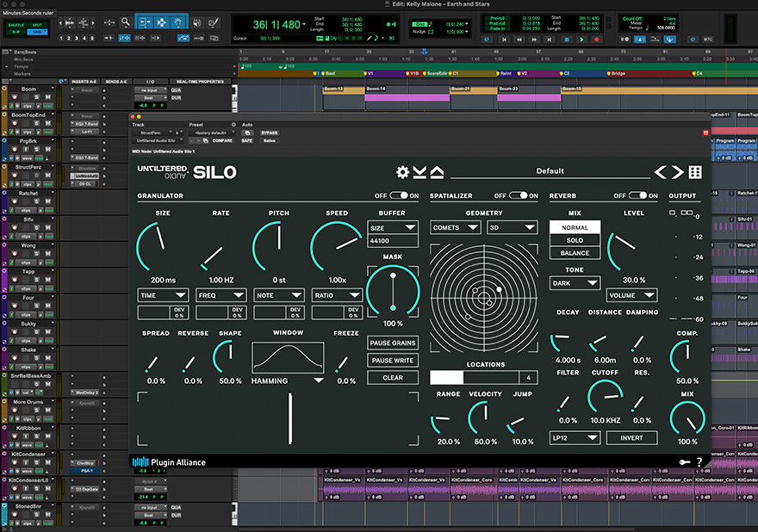Image resolution: width=758 pixels, height=532 pixels.
Task: Switch the GRANULATOR section to ON
Action: [400, 195]
